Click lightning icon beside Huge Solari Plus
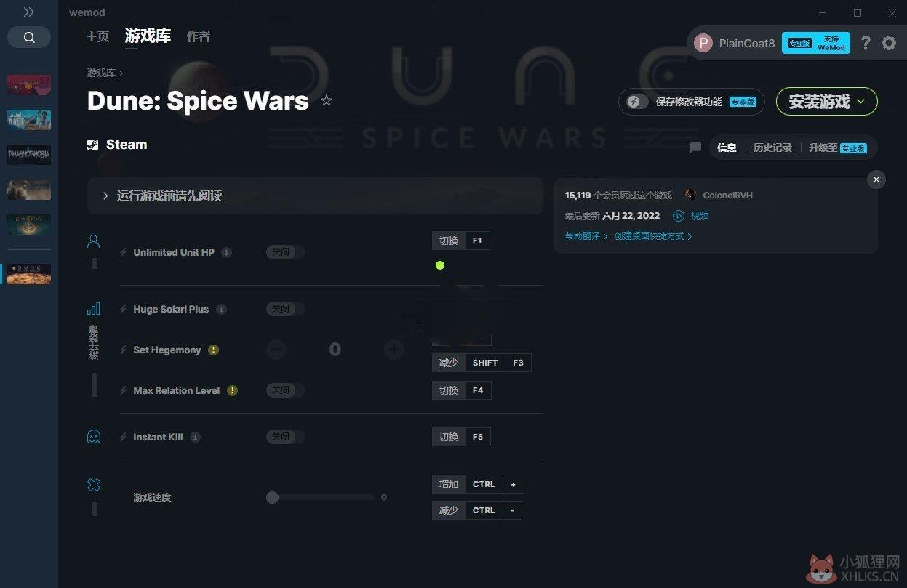The height and width of the screenshot is (588, 907). point(124,309)
